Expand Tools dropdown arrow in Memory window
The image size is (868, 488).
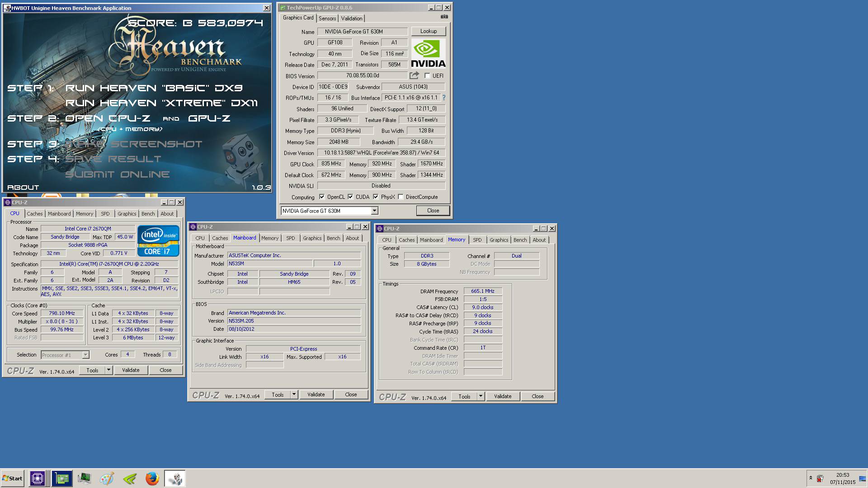coord(481,396)
